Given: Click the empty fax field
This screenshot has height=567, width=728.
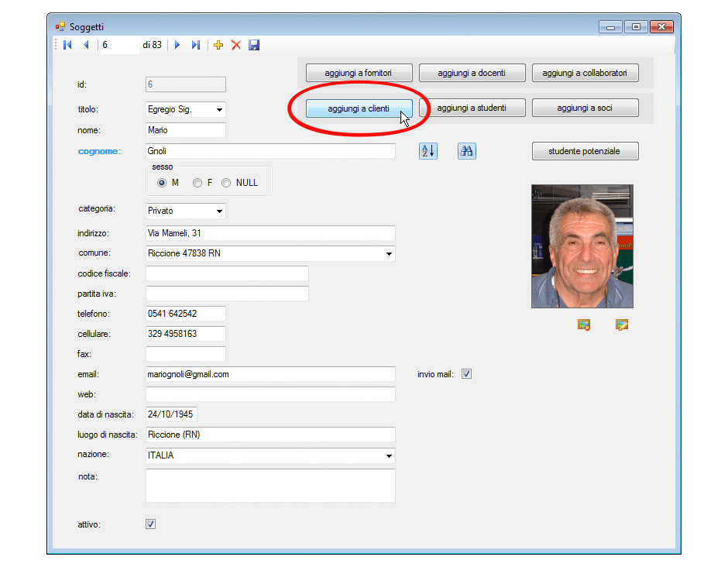Looking at the screenshot, I should coord(186,354).
